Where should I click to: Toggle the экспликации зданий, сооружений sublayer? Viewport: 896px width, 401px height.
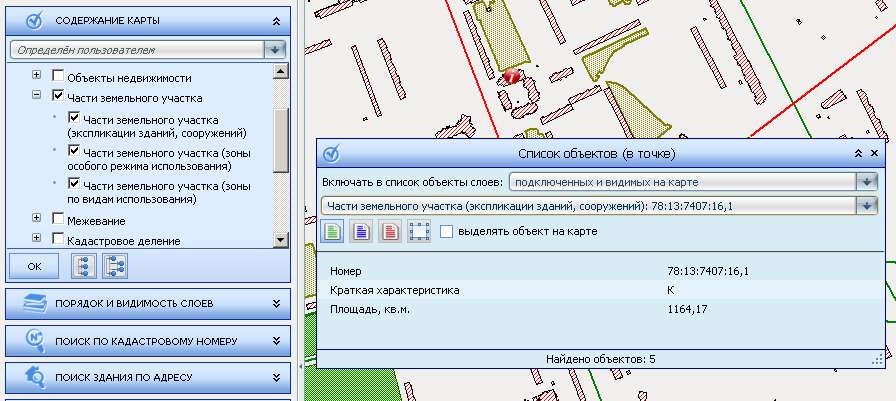coord(74,118)
